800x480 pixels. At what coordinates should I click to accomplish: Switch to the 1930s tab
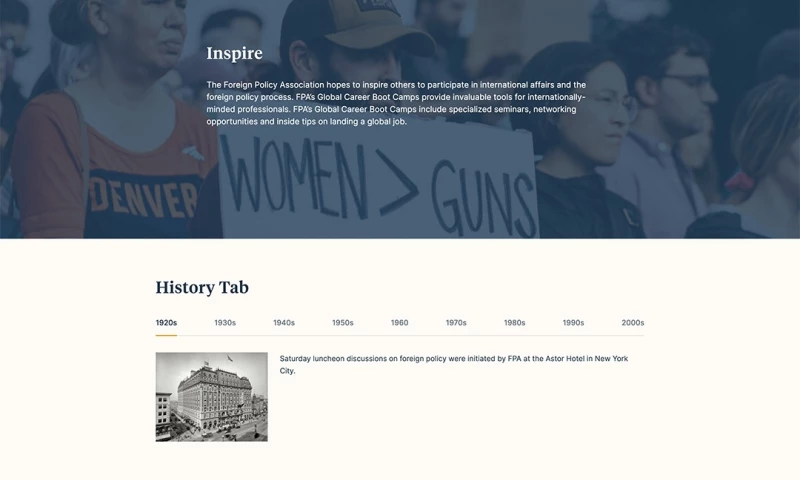click(225, 323)
